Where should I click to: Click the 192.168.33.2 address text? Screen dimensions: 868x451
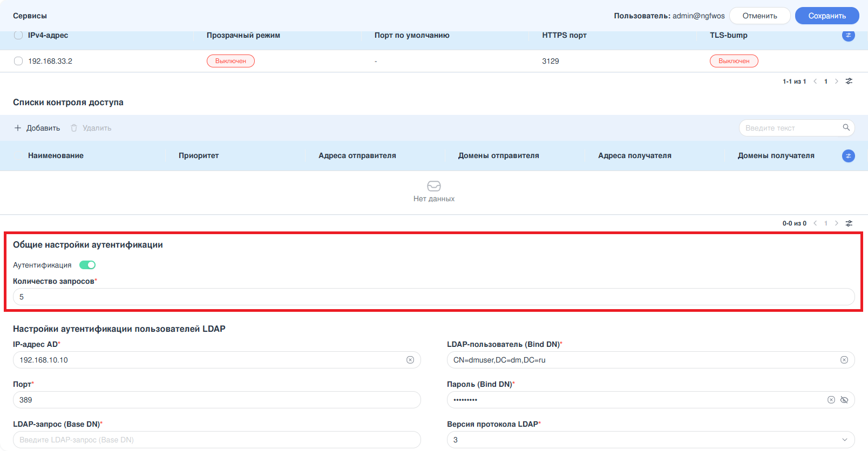[50, 61]
